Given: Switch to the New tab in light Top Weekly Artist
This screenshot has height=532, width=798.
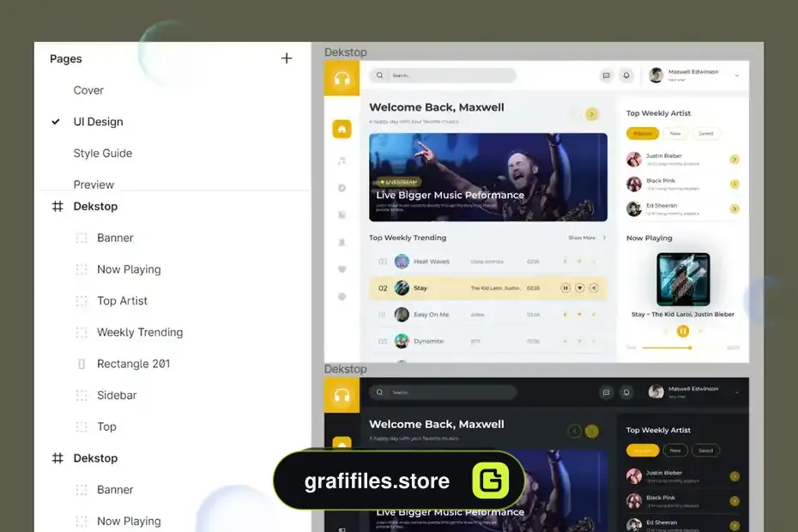Looking at the screenshot, I should tap(675, 133).
